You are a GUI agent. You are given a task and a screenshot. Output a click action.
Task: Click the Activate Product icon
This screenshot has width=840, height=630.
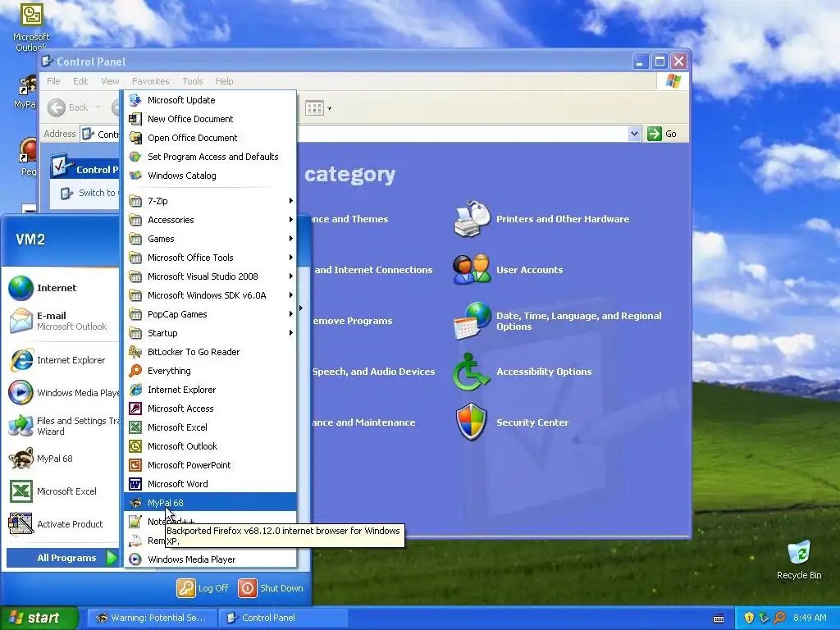point(21,524)
